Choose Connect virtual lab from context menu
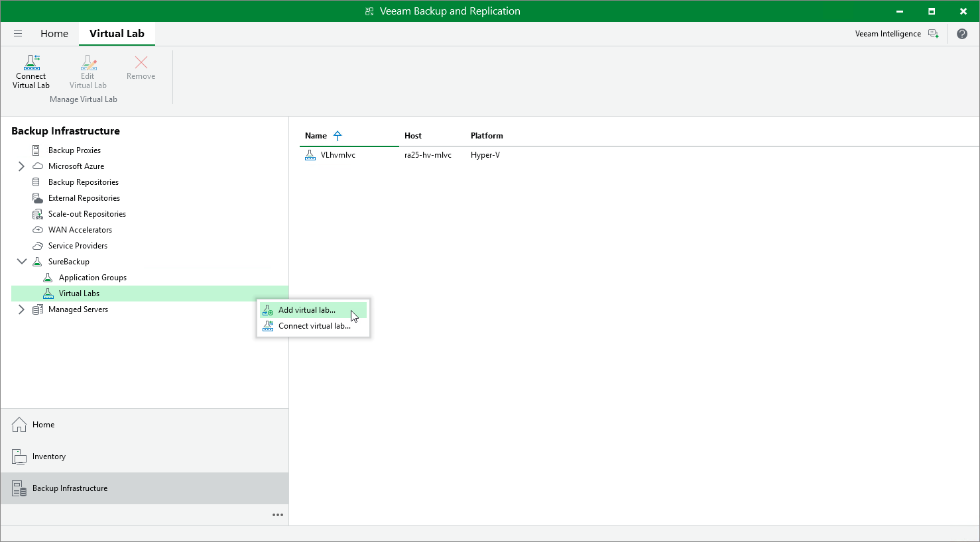The image size is (980, 542). [313, 326]
